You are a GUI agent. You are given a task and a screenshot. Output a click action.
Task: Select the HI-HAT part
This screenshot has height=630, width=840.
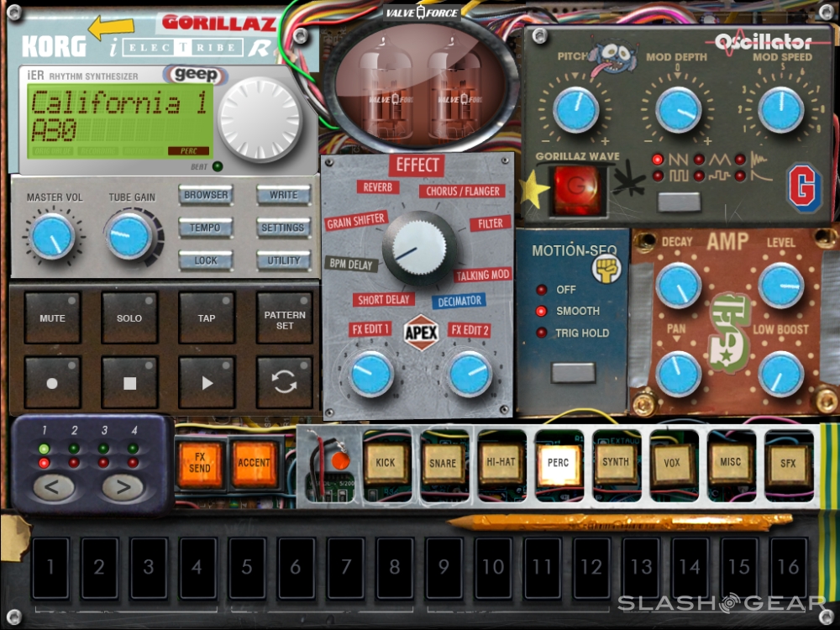pyautogui.click(x=501, y=462)
